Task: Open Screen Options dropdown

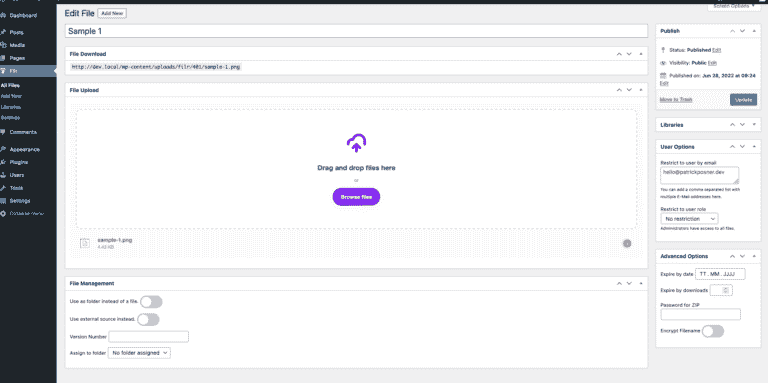Action: (x=734, y=6)
